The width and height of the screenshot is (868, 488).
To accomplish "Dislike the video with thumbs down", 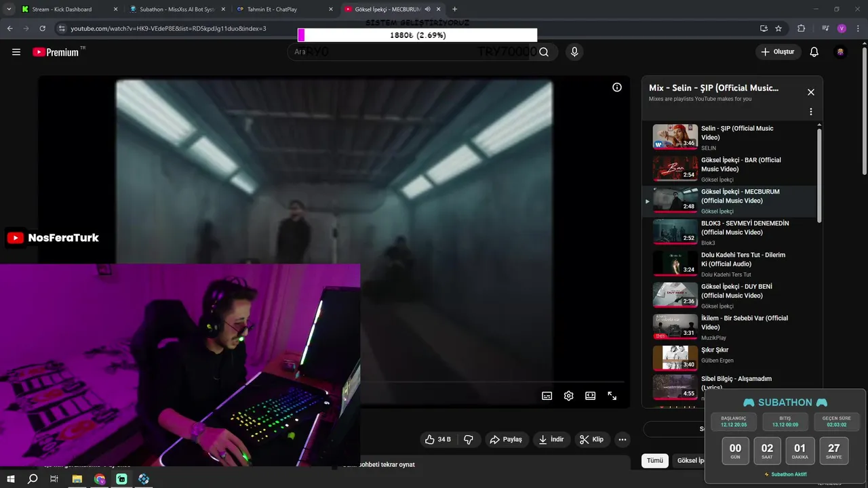I will 469,439.
